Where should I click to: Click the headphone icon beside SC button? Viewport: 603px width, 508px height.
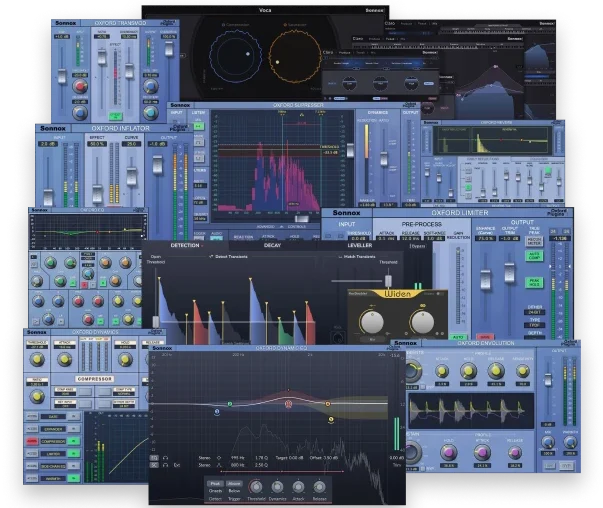click(x=166, y=465)
